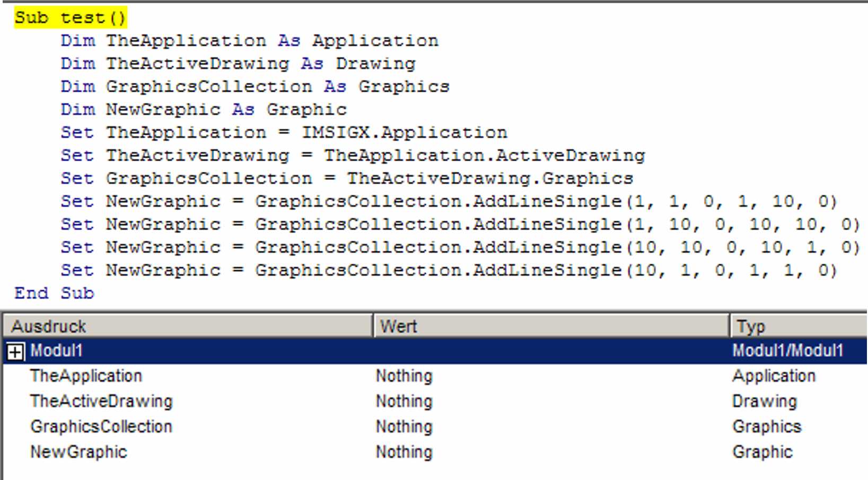868x480 pixels.
Task: Click the Dim NewGraphic As Graphic line
Action: click(203, 109)
